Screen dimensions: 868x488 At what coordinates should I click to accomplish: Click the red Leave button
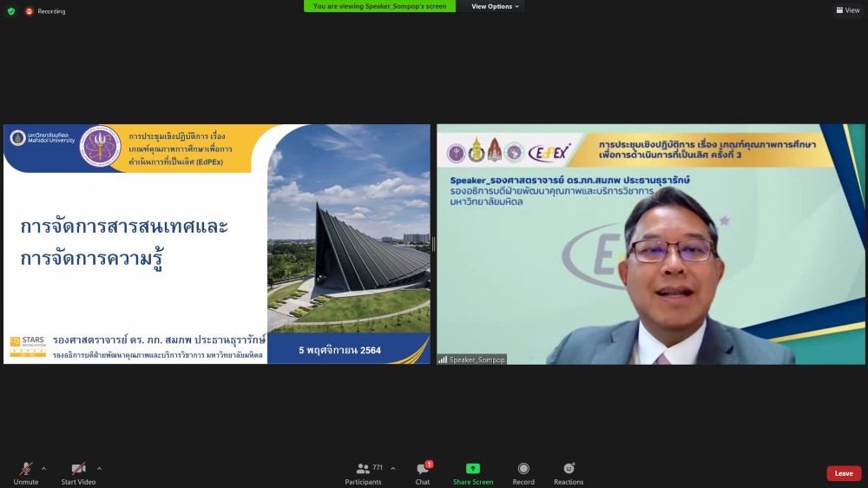pos(843,473)
